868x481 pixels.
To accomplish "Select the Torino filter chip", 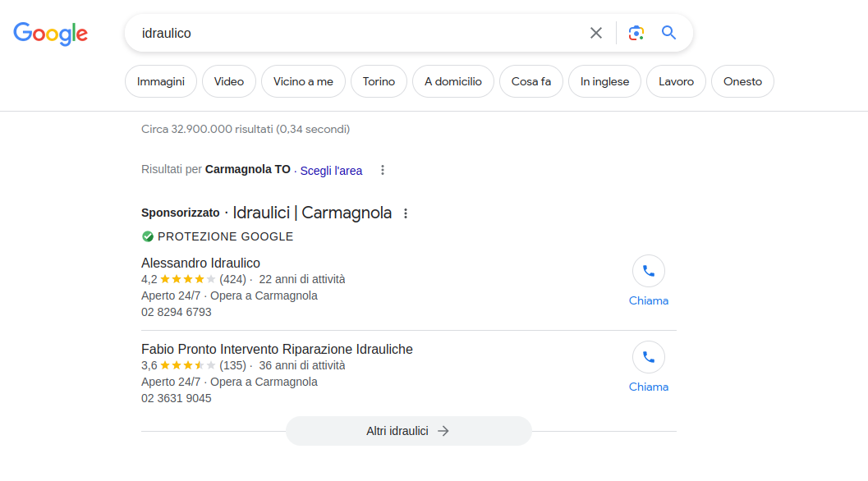I will 379,81.
